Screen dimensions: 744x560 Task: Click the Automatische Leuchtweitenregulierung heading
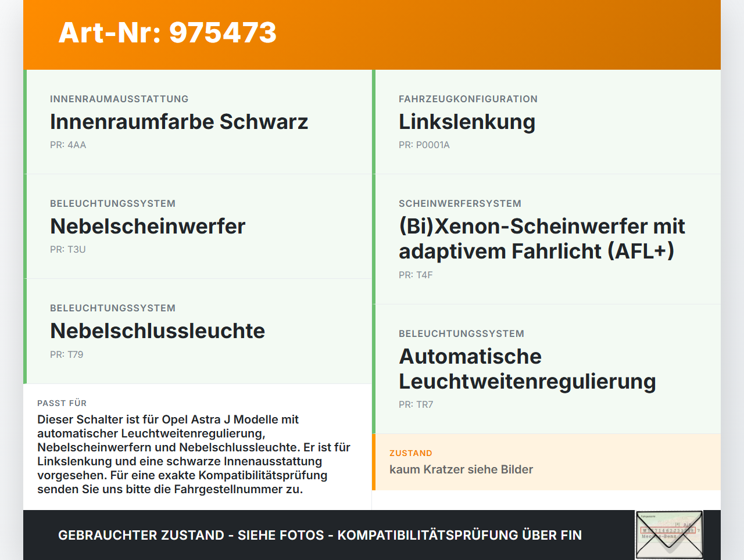coord(527,368)
